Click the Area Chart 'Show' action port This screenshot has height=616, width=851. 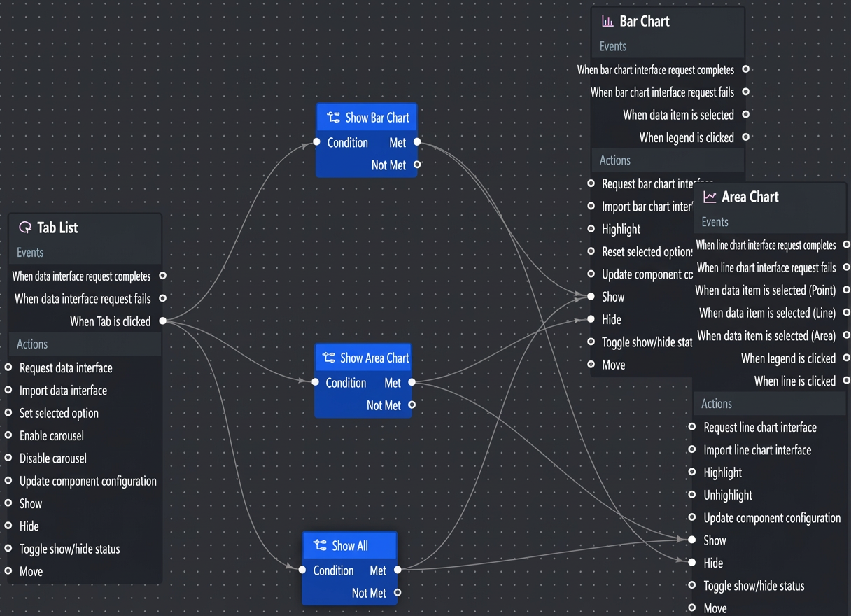(x=692, y=540)
